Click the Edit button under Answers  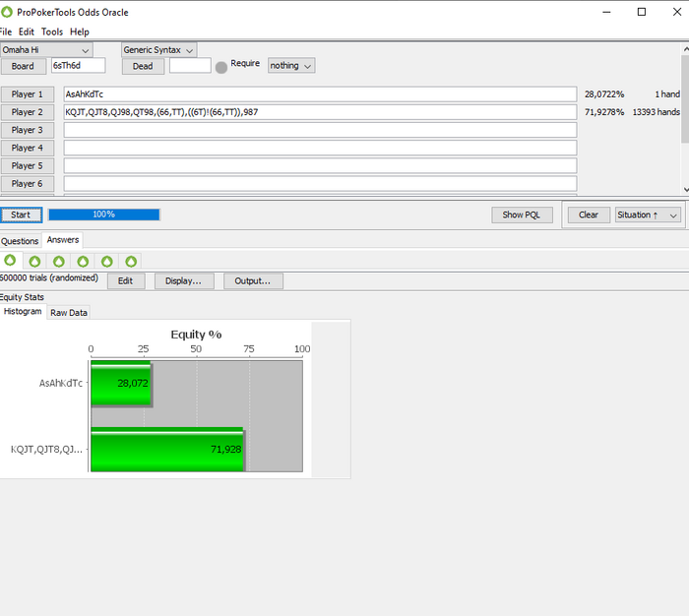tap(126, 281)
